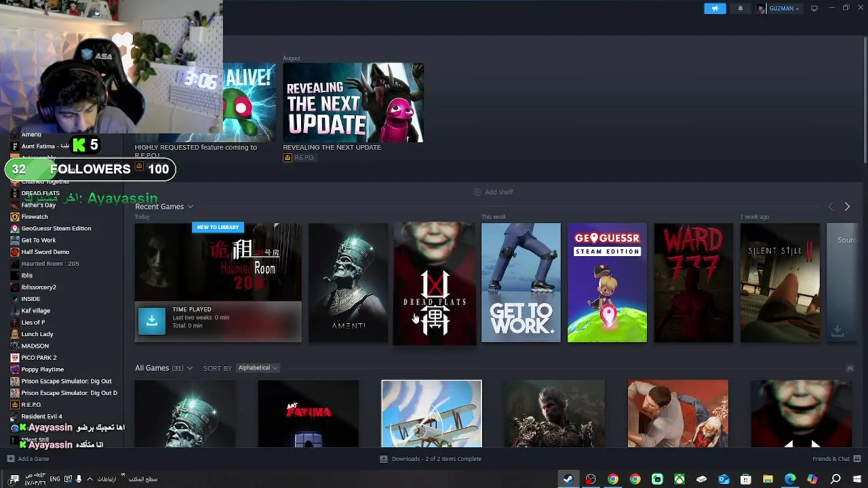This screenshot has height=488, width=868.
Task: Click the Windows Start button
Action: pos(857,479)
